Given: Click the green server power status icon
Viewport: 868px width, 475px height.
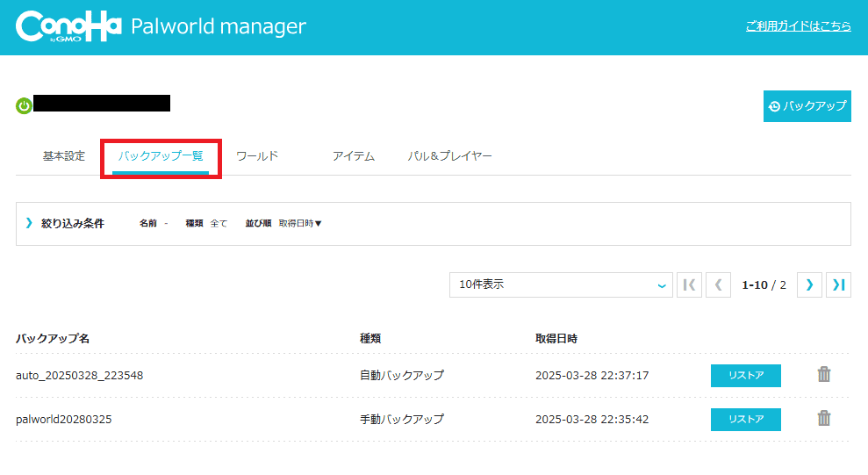Looking at the screenshot, I should tap(24, 105).
